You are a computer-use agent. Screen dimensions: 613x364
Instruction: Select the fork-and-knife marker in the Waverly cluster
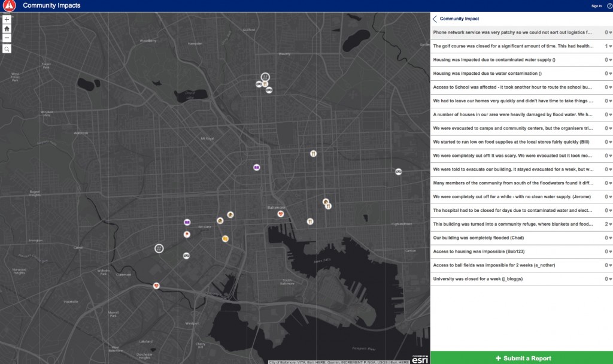coord(265,84)
